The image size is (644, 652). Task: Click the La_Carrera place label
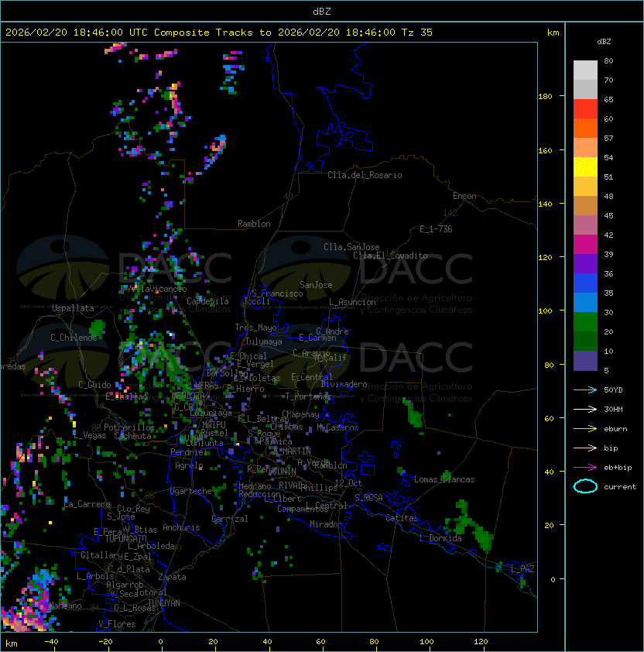pos(87,504)
